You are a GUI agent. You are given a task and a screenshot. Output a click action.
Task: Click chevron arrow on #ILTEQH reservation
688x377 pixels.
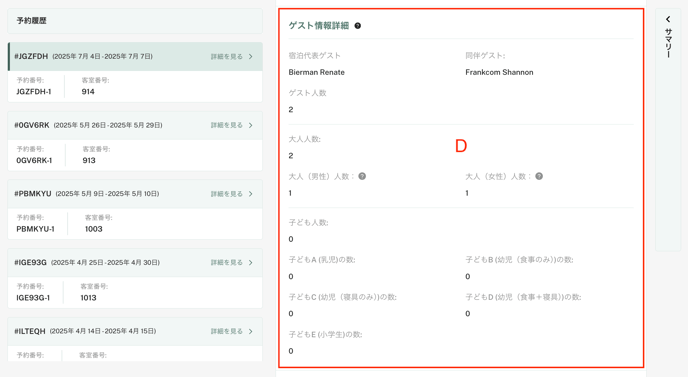[251, 331]
